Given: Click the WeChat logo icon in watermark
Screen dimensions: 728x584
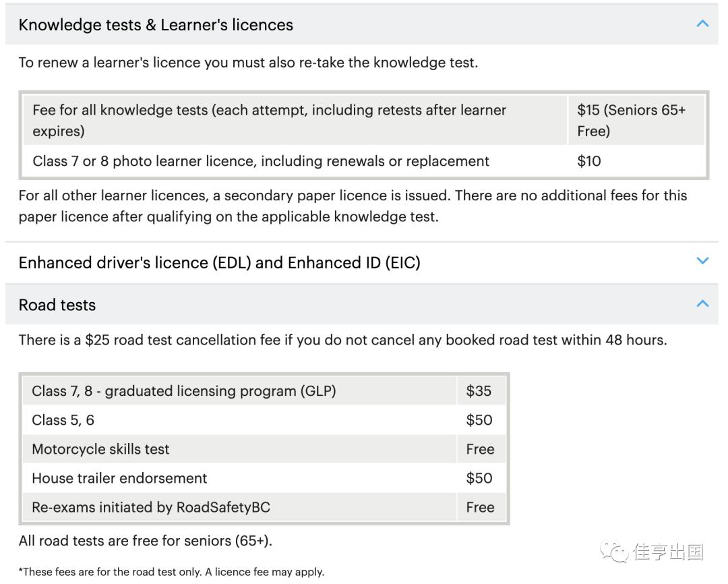Looking at the screenshot, I should pyautogui.click(x=614, y=553).
